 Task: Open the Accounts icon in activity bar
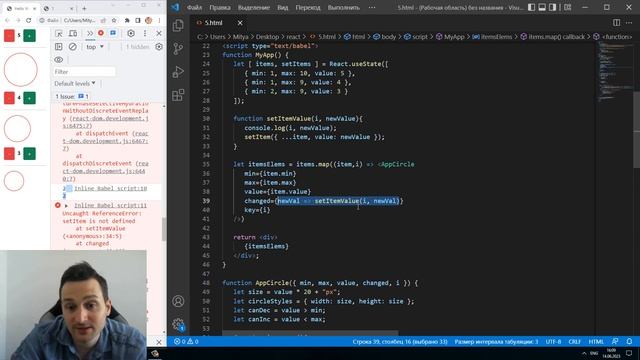point(178,301)
